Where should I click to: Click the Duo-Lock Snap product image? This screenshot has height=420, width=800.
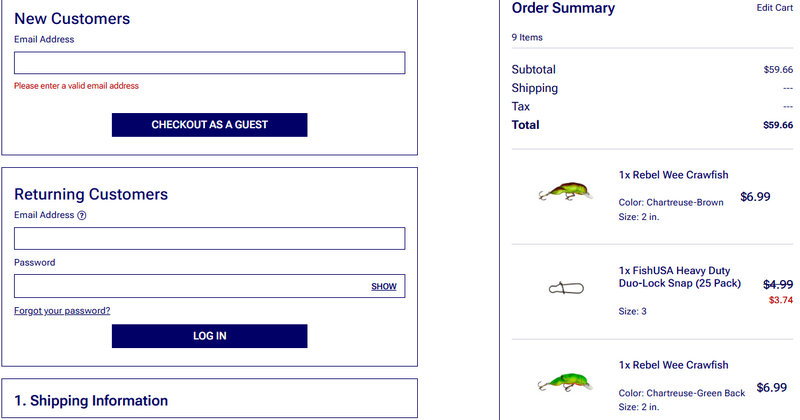565,288
